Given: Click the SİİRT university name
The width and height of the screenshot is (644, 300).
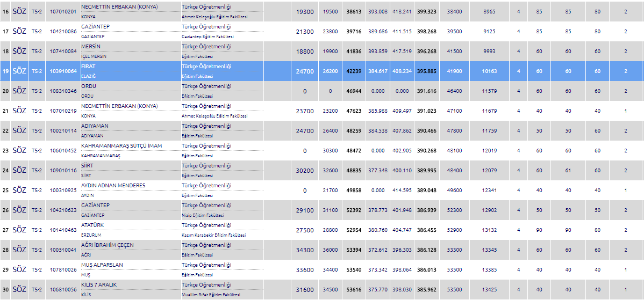Looking at the screenshot, I should [88, 166].
